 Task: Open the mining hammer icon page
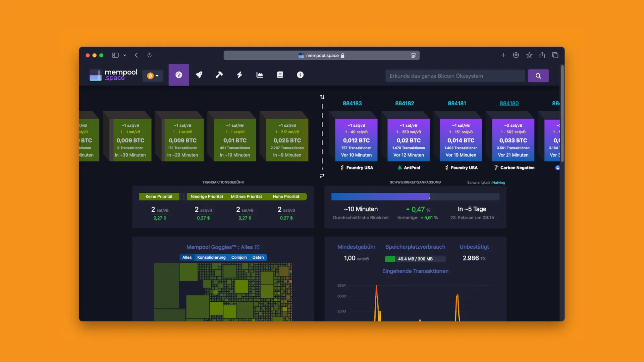219,75
